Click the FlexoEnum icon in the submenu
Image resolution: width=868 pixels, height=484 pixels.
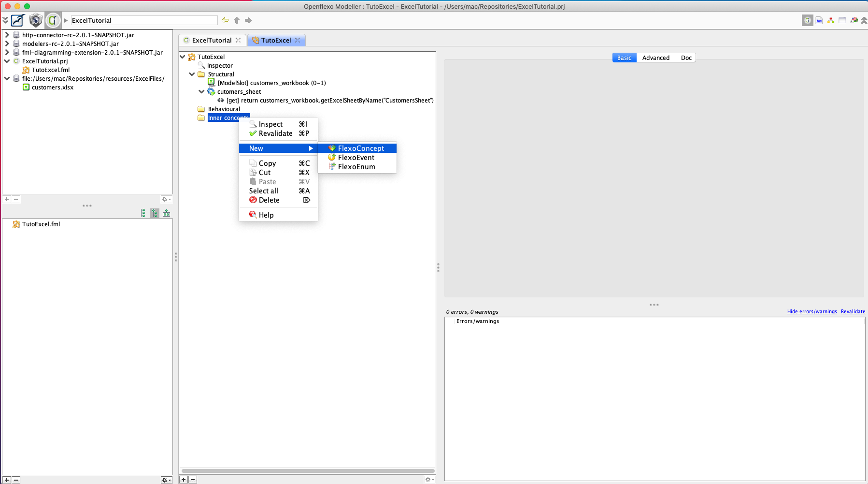(332, 166)
